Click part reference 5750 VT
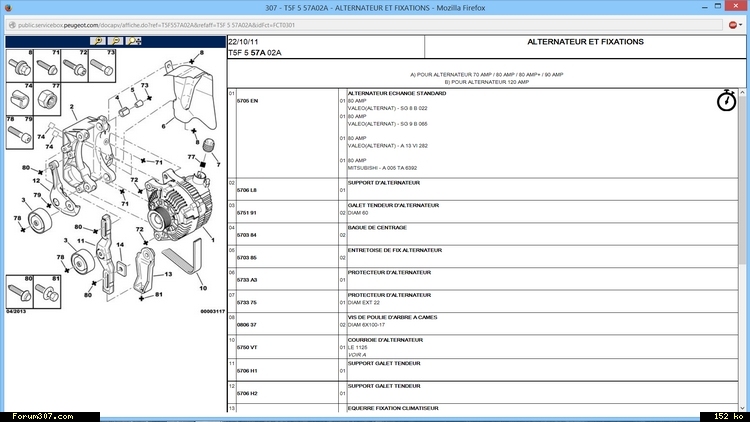 [246, 347]
